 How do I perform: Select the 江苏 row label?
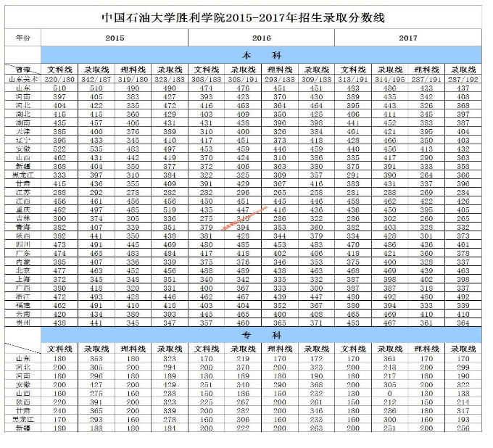(x=22, y=192)
